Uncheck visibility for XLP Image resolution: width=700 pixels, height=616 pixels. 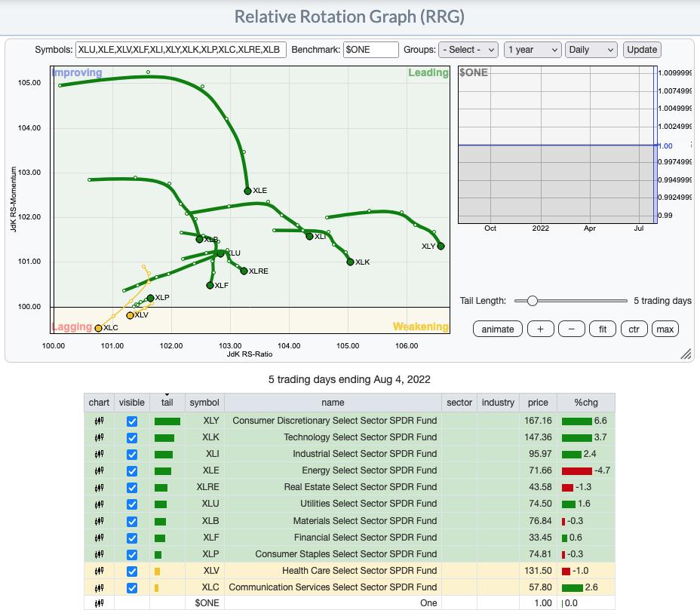coord(132,554)
